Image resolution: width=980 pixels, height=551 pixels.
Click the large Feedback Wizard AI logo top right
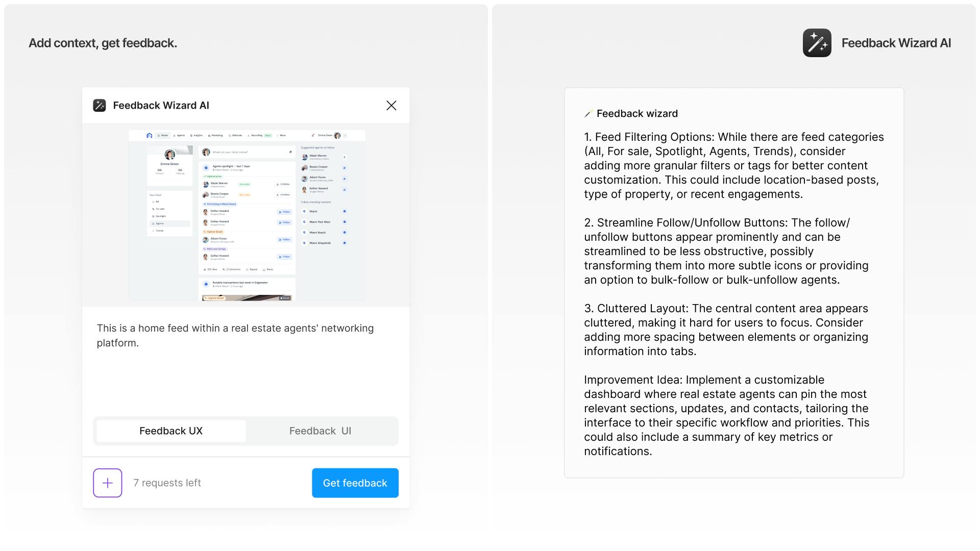pyautogui.click(x=817, y=43)
